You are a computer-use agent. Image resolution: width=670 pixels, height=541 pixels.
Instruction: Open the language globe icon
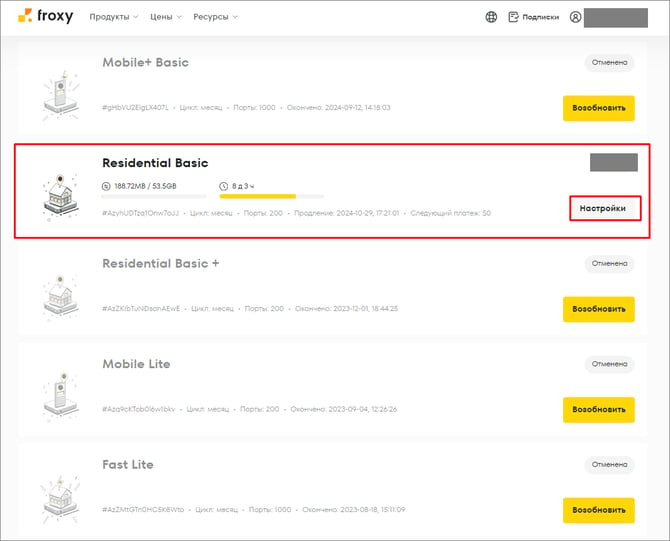coord(491,17)
